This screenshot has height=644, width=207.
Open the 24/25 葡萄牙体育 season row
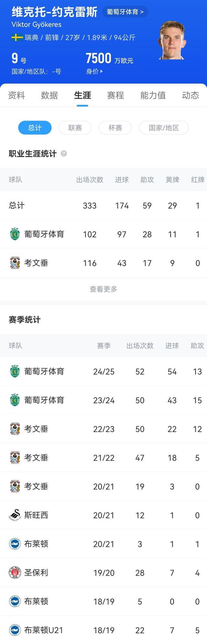103,371
